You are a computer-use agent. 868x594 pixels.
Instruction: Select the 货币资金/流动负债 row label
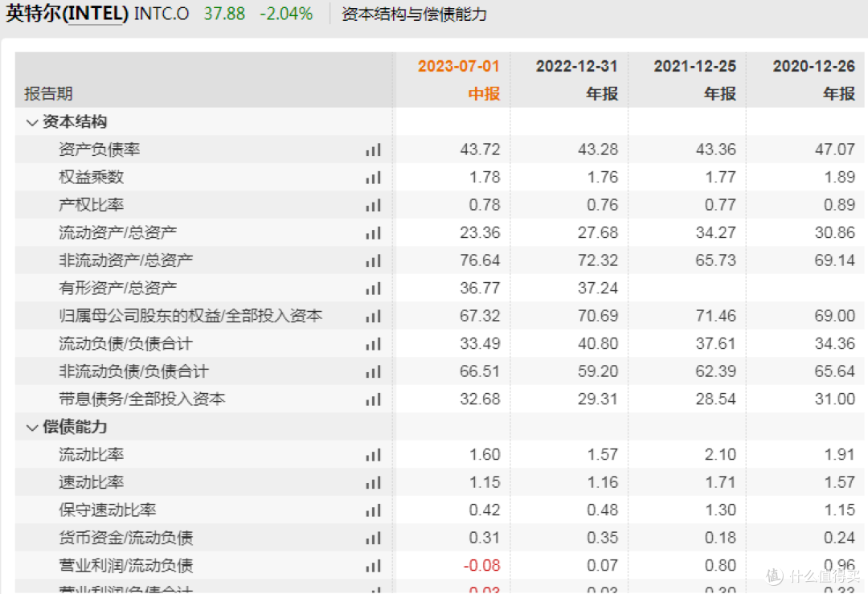[125, 538]
